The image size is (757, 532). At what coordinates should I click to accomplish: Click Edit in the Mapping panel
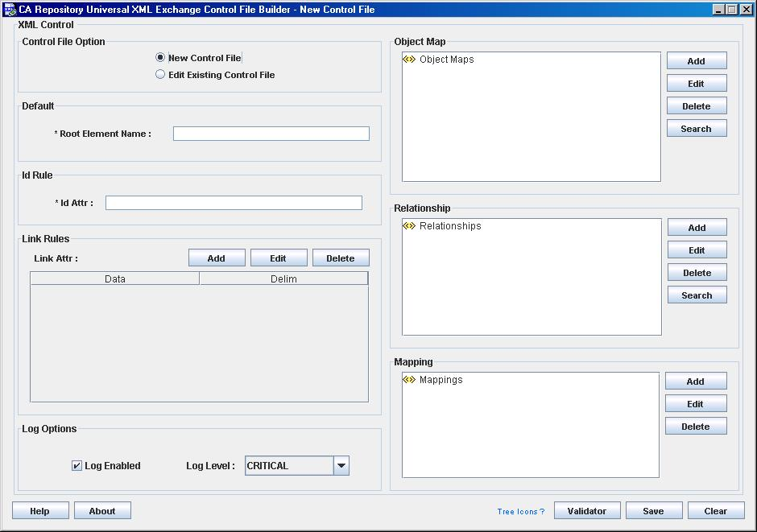[x=695, y=404]
